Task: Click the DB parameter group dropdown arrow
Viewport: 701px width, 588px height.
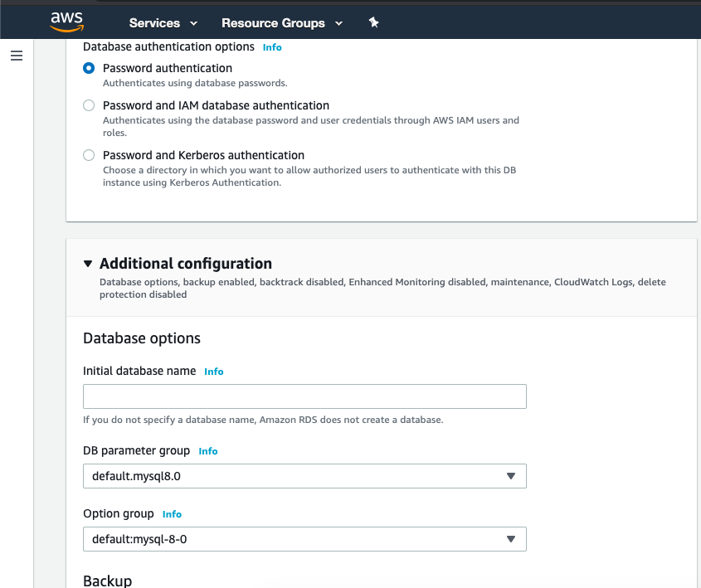Action: click(x=510, y=476)
